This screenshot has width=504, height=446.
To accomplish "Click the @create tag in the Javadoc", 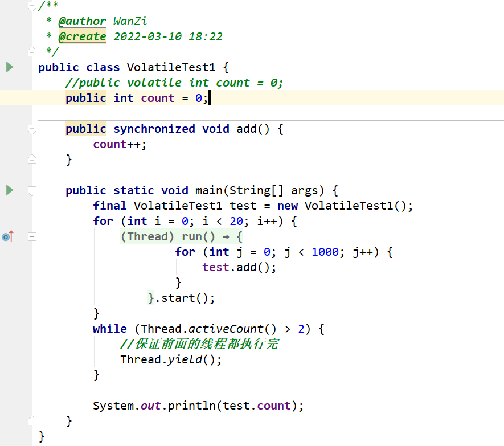I will pyautogui.click(x=81, y=36).
